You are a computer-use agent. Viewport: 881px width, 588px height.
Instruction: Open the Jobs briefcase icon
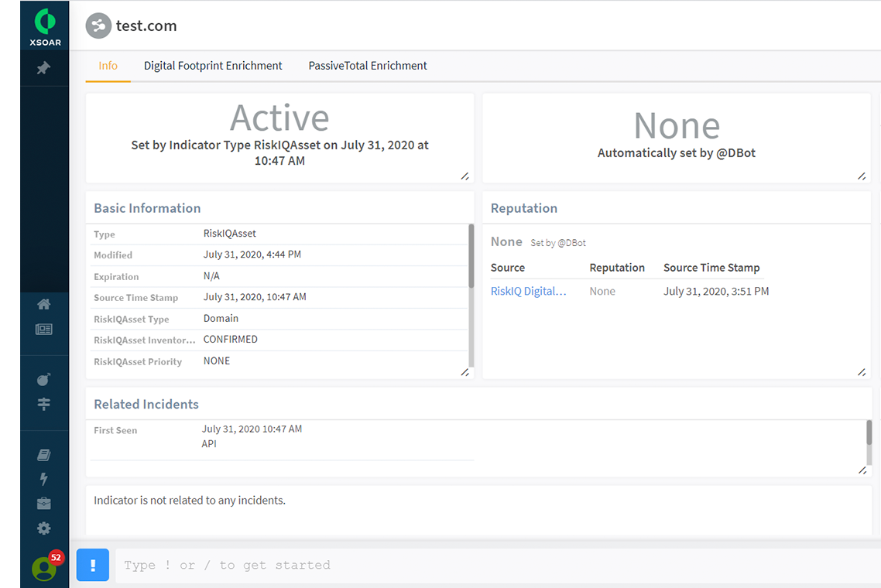[44, 503]
